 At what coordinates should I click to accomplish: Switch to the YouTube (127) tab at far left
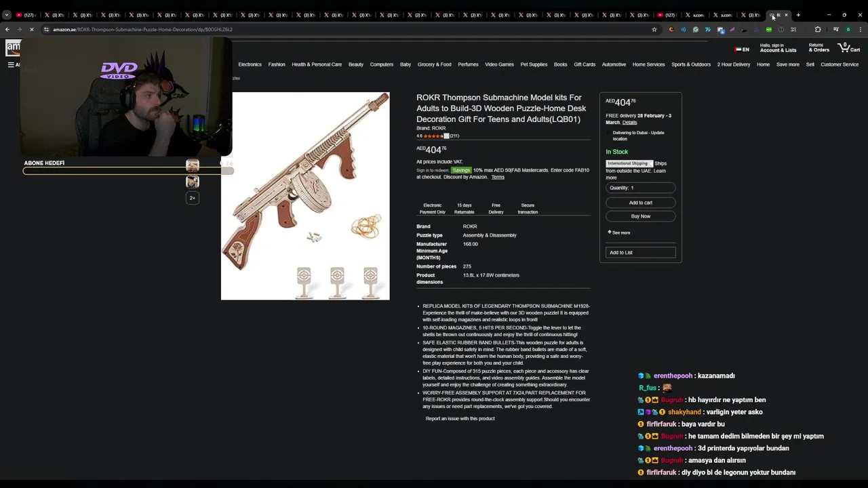coord(26,15)
